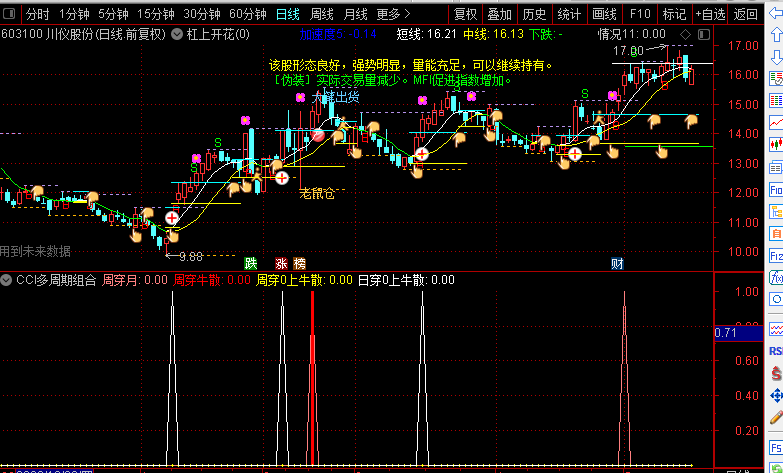Select the 周线 weekly tab
The image size is (783, 473).
point(322,14)
